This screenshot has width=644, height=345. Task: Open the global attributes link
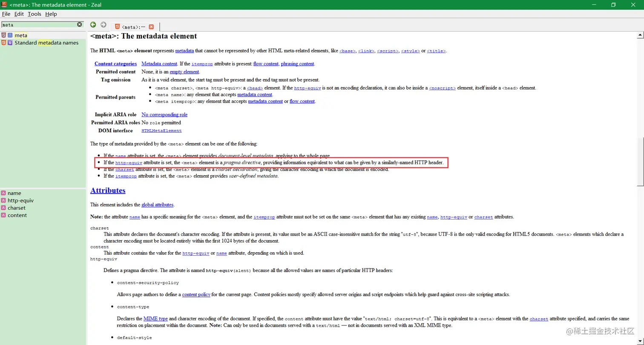pos(157,205)
